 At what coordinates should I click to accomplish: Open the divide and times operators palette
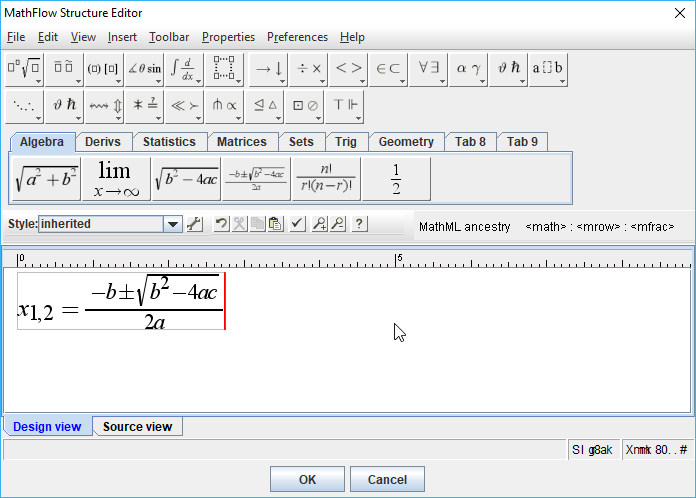pyautogui.click(x=308, y=69)
